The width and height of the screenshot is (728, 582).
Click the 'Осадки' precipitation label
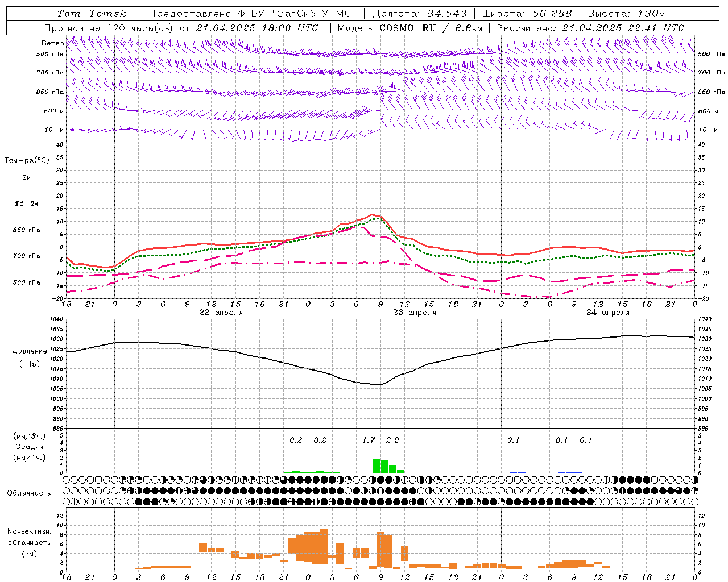pyautogui.click(x=30, y=447)
